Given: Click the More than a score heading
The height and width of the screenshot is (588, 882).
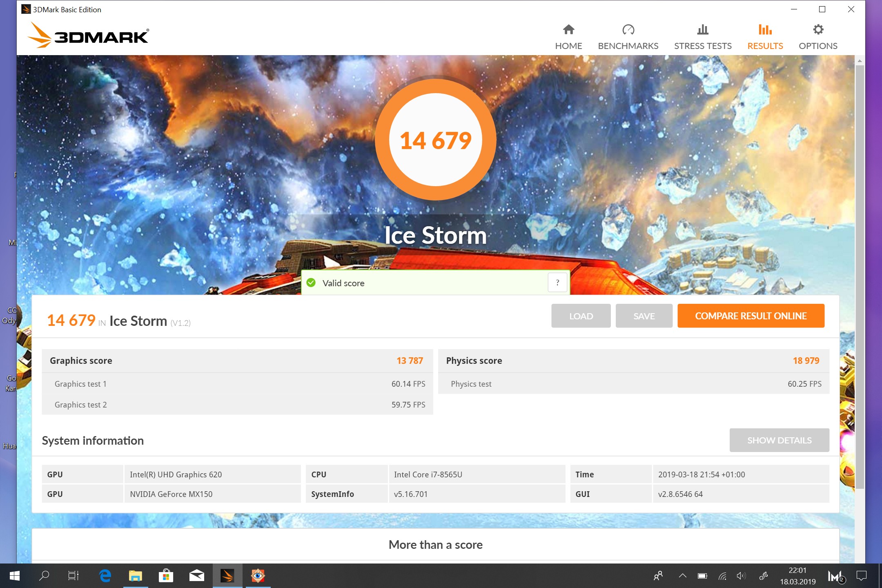Looking at the screenshot, I should click(x=435, y=545).
